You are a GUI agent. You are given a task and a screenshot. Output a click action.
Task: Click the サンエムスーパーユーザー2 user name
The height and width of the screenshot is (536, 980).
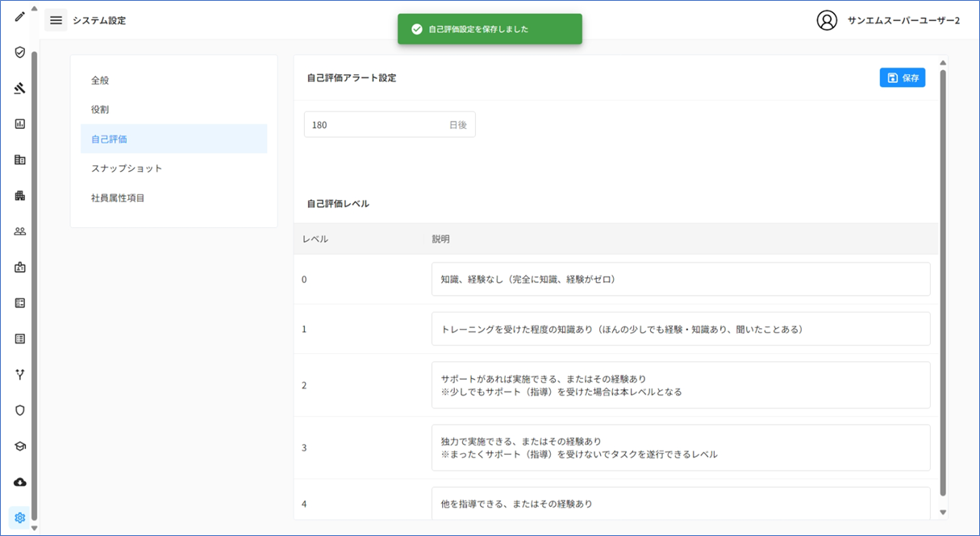click(903, 21)
